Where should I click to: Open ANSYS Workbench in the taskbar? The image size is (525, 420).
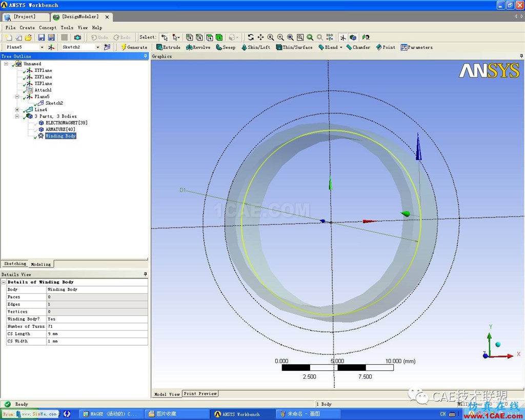tap(243, 414)
